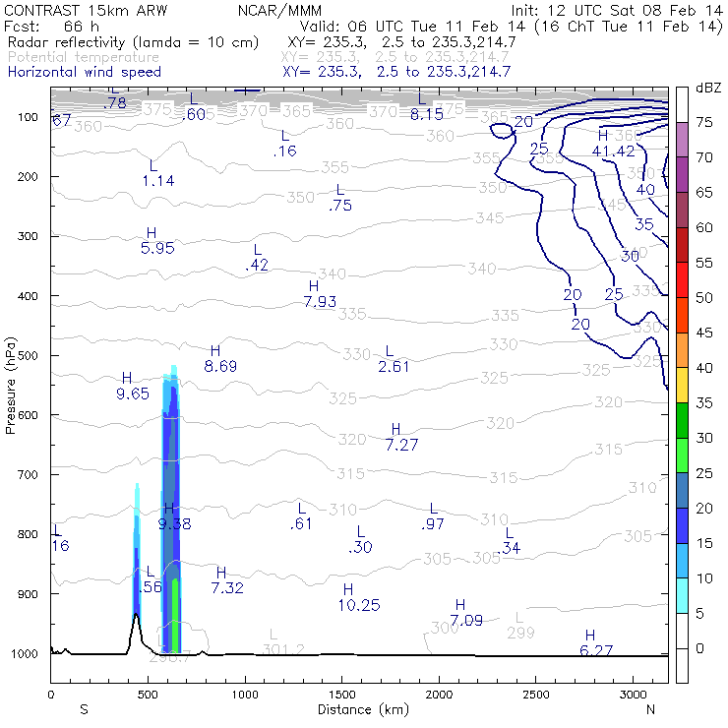Select the blue 'Horizontal wind speed' label

tap(85, 72)
